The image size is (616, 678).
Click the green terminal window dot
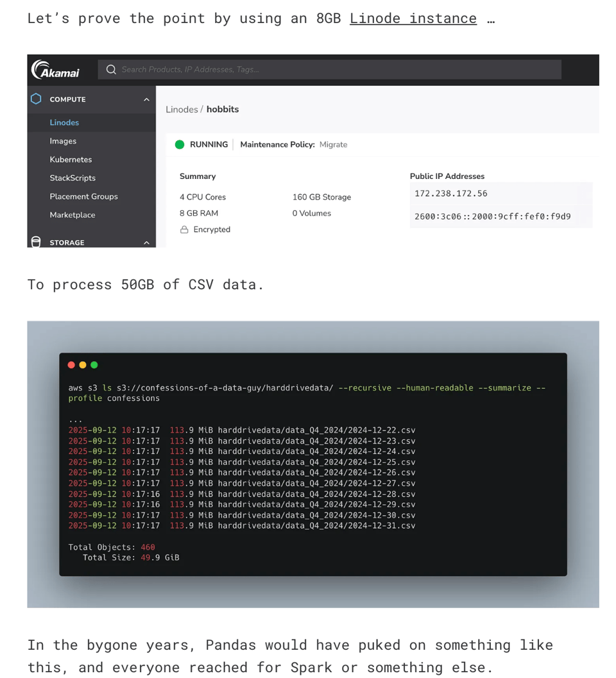pyautogui.click(x=94, y=365)
